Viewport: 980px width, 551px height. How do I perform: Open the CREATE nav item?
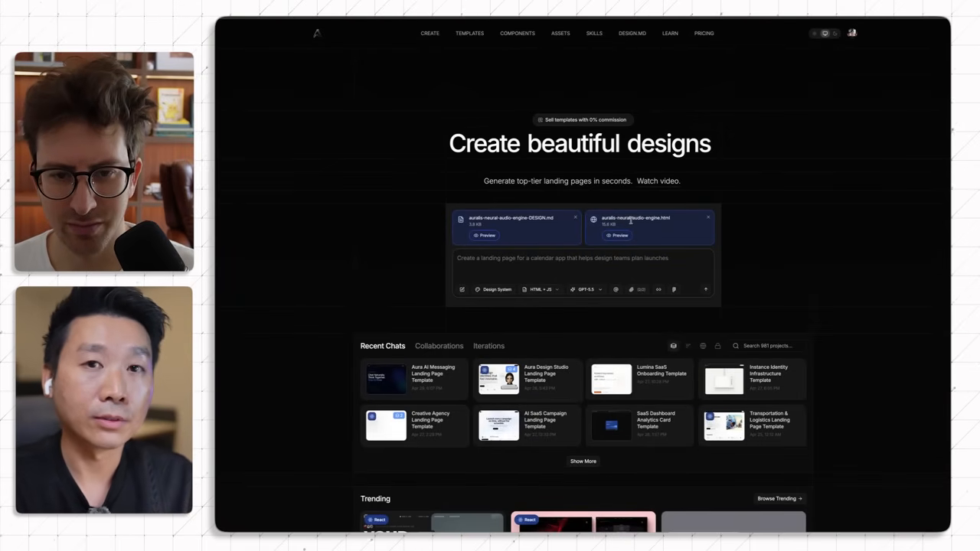[430, 34]
